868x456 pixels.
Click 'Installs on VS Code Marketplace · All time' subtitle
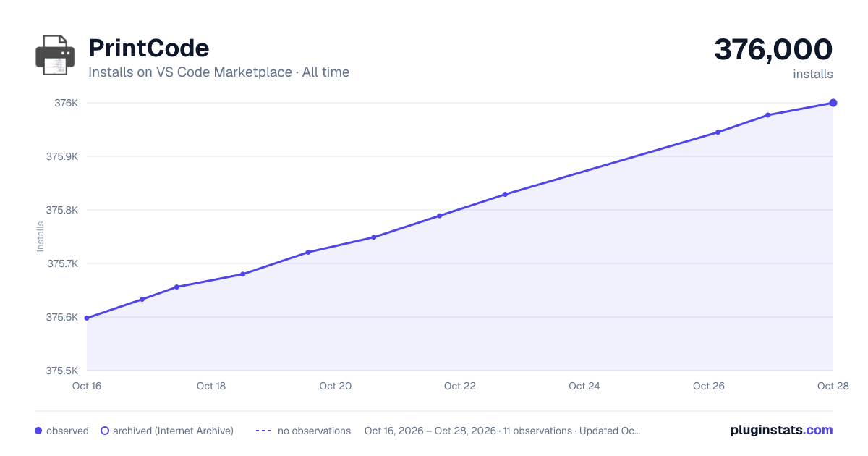(x=218, y=72)
